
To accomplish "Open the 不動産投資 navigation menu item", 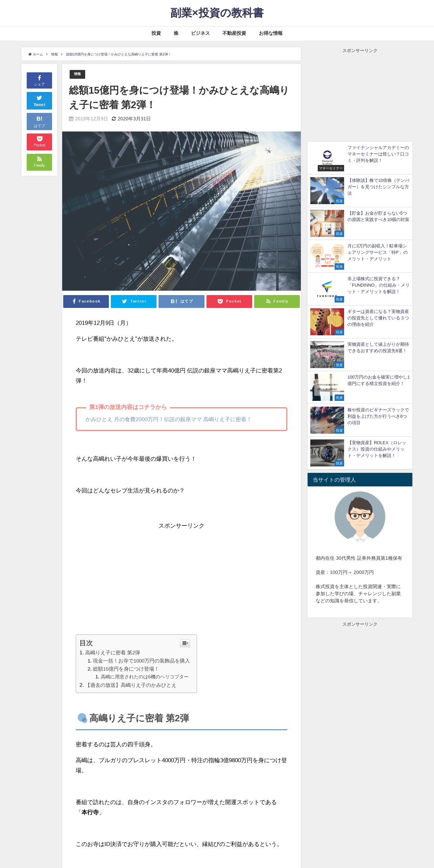I will [234, 33].
